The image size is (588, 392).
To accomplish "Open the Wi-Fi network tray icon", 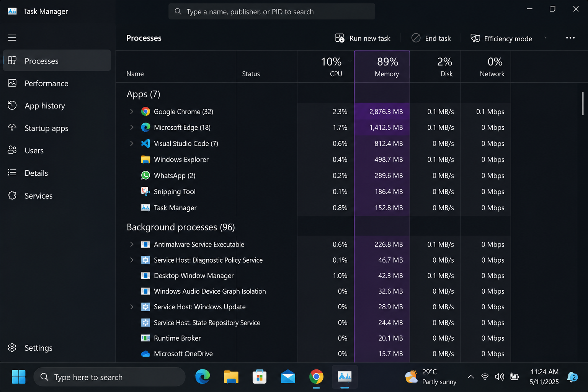I will 485,377.
